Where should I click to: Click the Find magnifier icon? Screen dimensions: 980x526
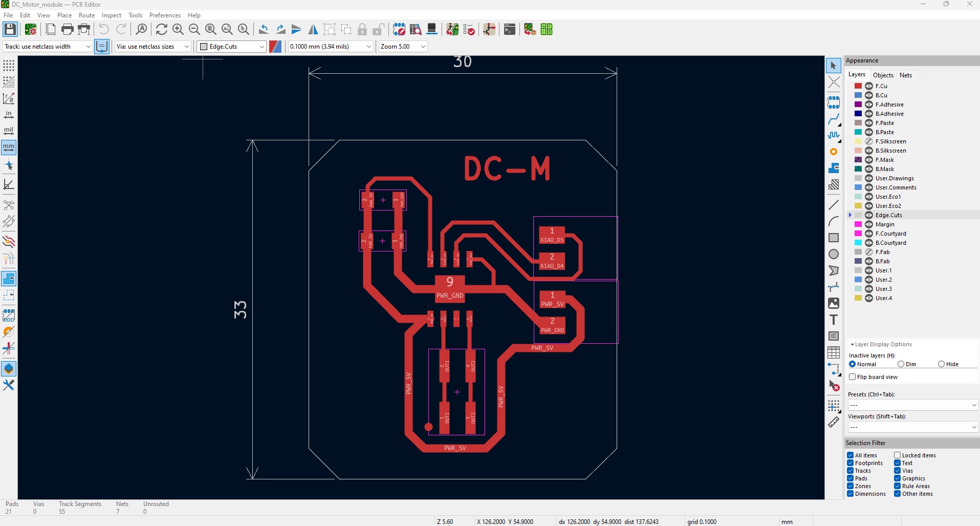pos(142,29)
